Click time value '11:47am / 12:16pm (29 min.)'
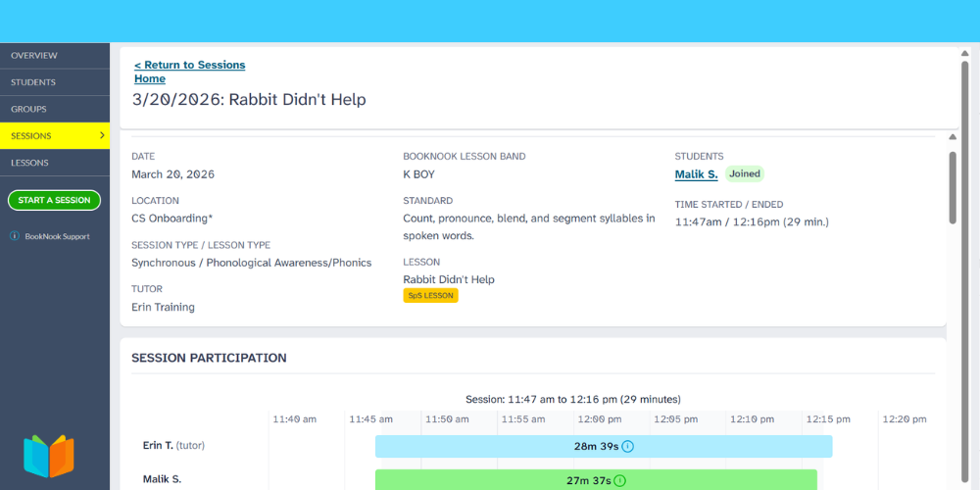The image size is (980, 490). click(x=752, y=221)
